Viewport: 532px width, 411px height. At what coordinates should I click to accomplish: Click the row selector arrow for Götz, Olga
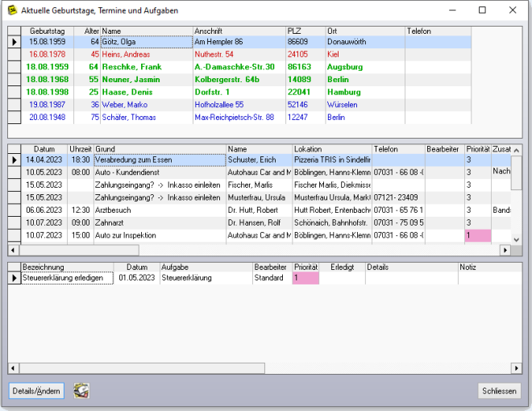coord(14,41)
